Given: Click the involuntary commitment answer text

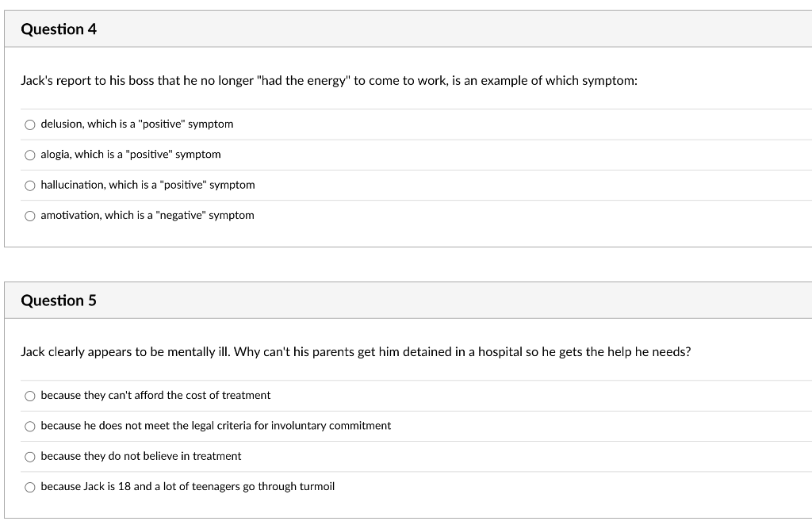Looking at the screenshot, I should (216, 426).
